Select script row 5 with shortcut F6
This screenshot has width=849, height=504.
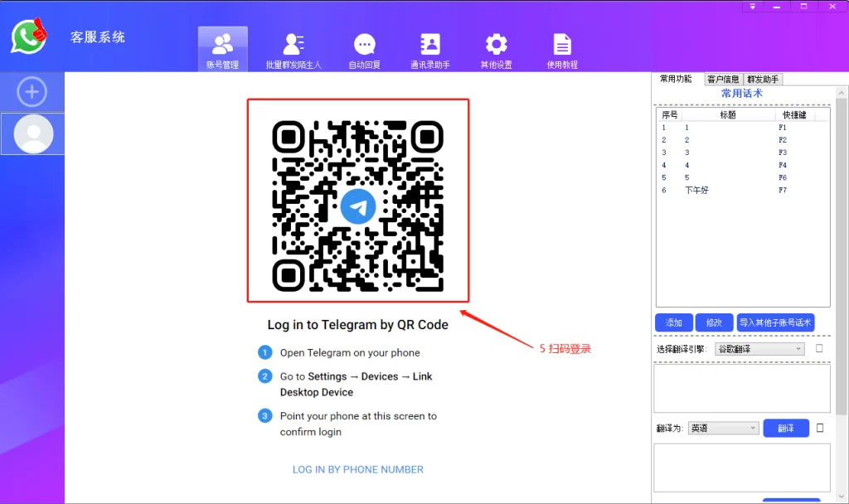pos(742,177)
